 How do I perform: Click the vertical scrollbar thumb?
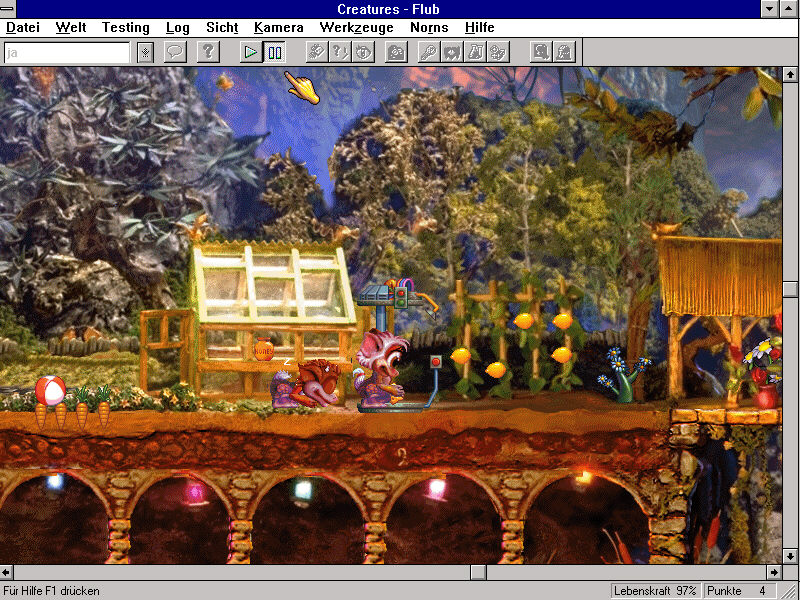pyautogui.click(x=790, y=289)
